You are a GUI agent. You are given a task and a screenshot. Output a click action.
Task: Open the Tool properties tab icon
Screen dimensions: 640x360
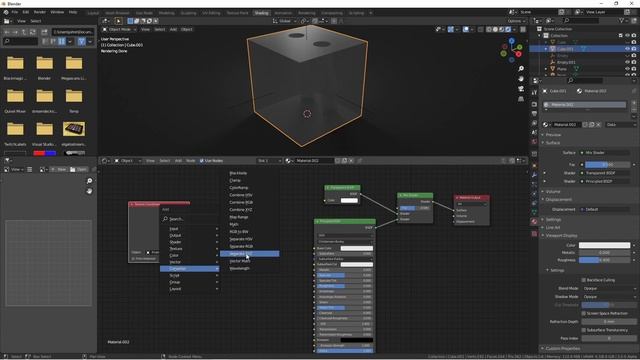pos(534,93)
